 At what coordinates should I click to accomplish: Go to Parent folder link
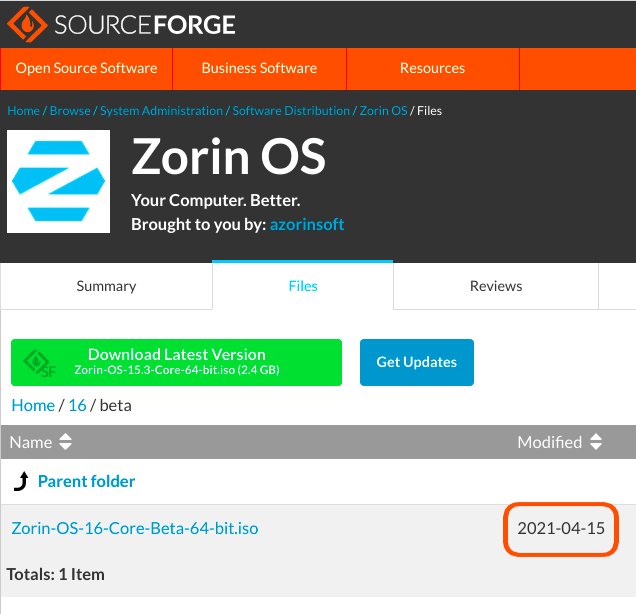point(86,482)
